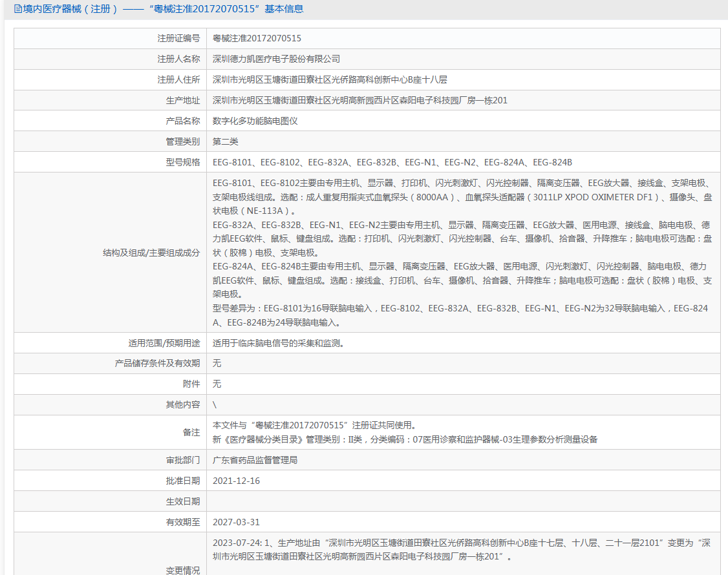This screenshot has width=728, height=575.
Task: Click the label '备注'
Action: [x=191, y=432]
